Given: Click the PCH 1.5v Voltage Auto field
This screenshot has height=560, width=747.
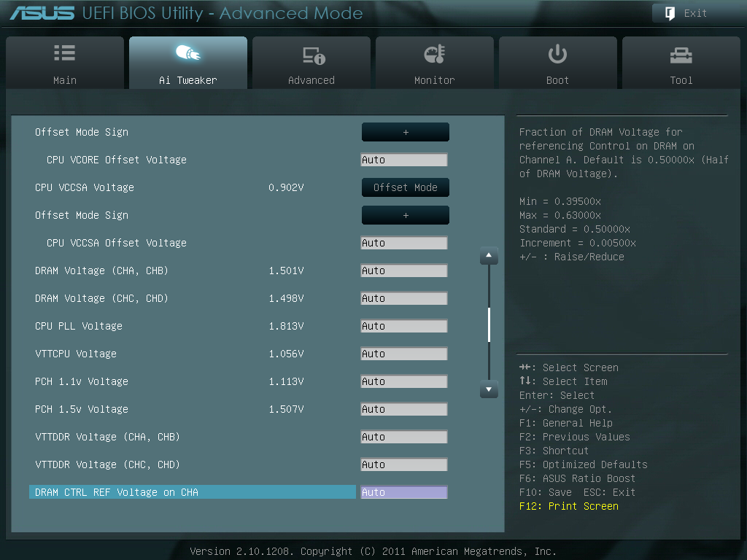Looking at the screenshot, I should coord(404,409).
